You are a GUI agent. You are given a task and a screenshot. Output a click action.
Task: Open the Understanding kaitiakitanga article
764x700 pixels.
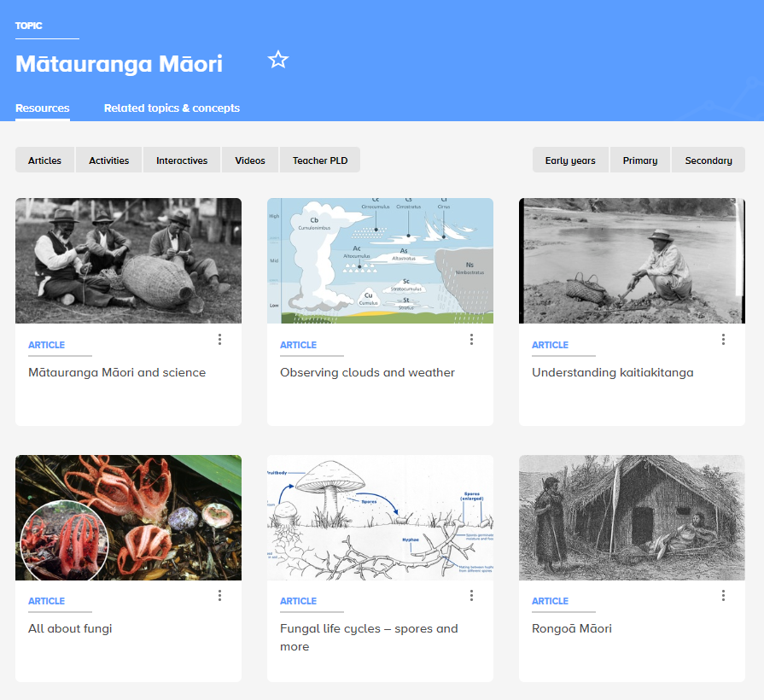pyautogui.click(x=612, y=373)
